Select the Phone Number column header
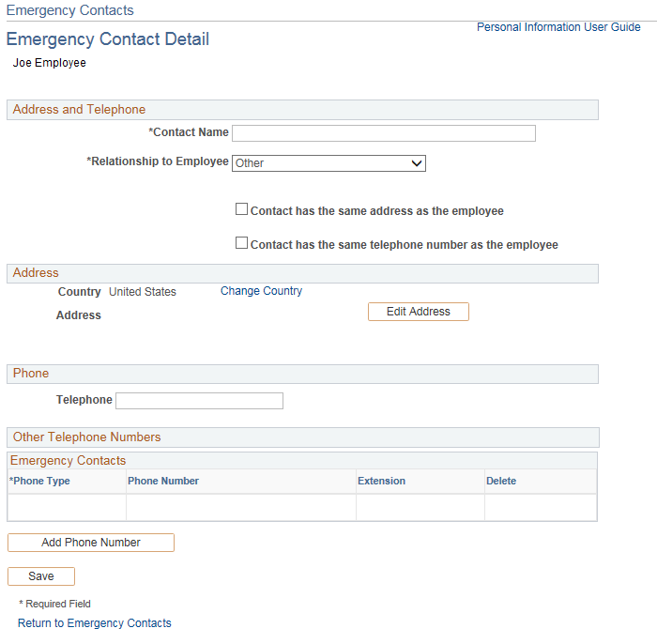Image resolution: width=657 pixels, height=644 pixels. click(x=163, y=481)
